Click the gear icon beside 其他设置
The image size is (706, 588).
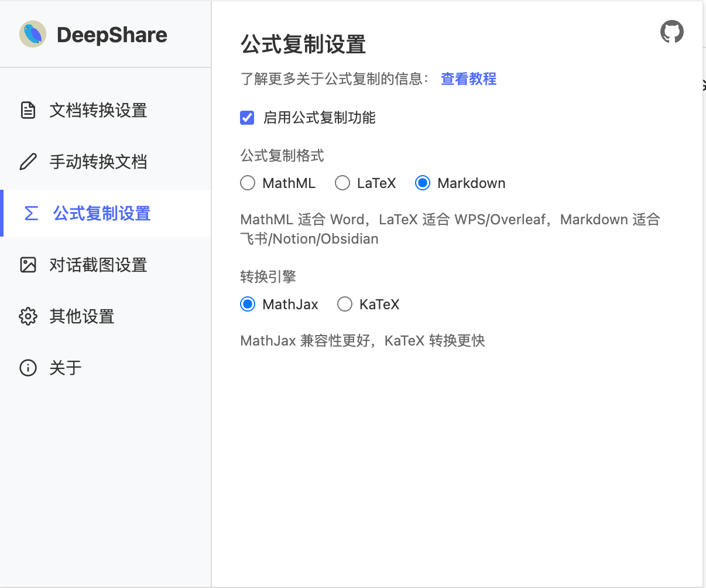[x=28, y=316]
